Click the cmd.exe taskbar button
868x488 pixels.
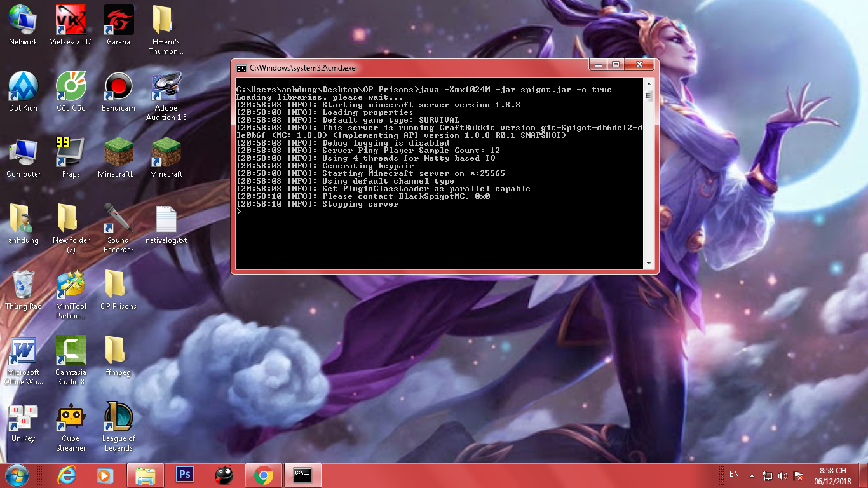[303, 475]
